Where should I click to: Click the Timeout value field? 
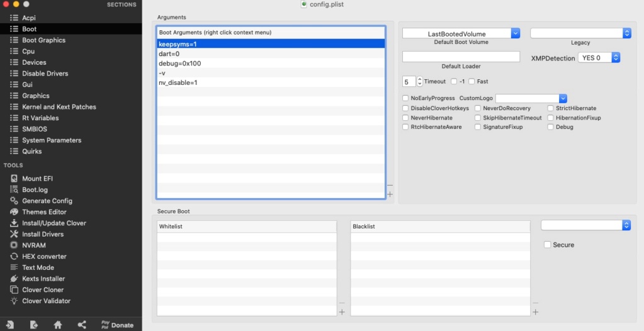tap(409, 81)
